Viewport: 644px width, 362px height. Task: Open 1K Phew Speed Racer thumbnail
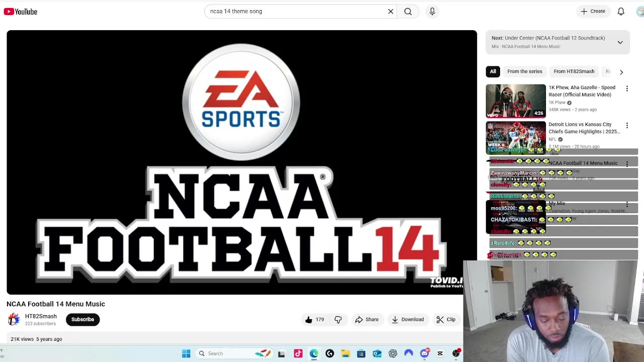coord(516,101)
